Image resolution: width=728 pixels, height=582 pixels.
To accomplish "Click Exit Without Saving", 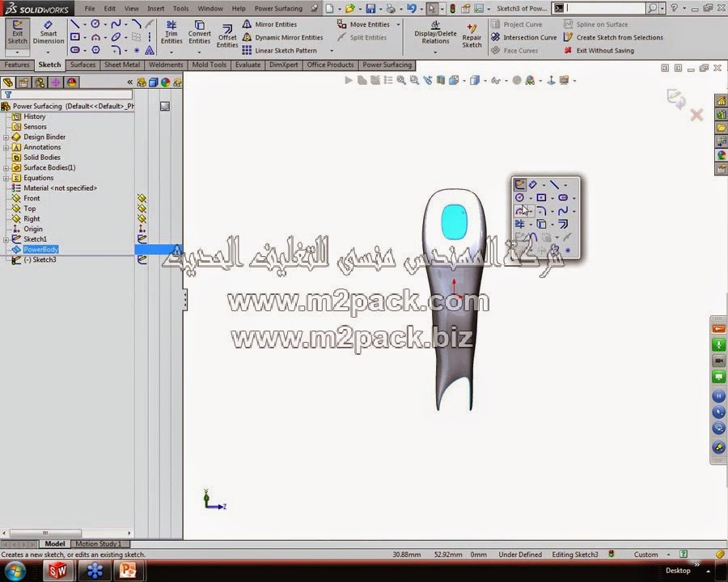I will click(x=599, y=50).
